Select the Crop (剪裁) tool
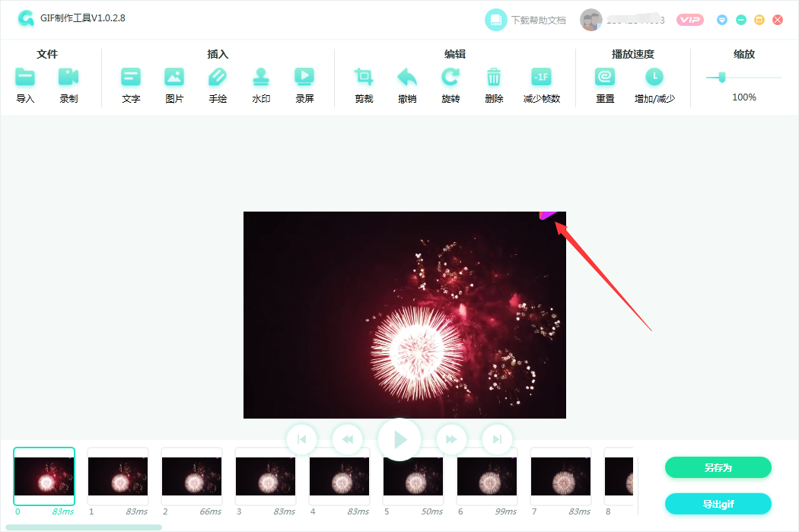This screenshot has width=799, height=532. pyautogui.click(x=364, y=78)
